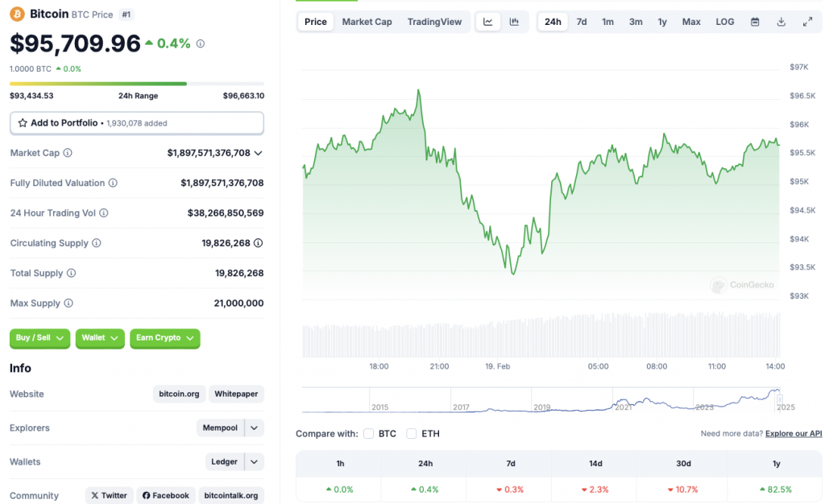Select the 1y time range
This screenshot has width=825, height=504.
tap(662, 22)
